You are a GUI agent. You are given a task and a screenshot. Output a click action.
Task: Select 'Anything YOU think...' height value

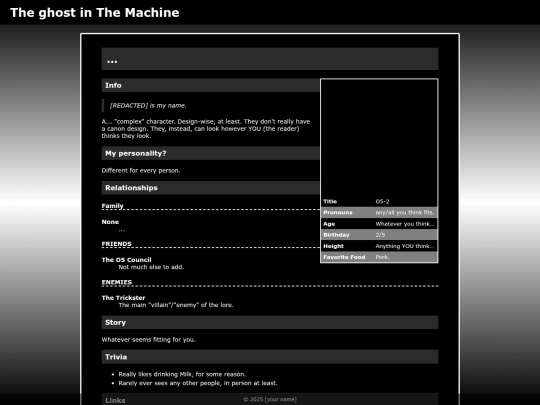(x=405, y=246)
